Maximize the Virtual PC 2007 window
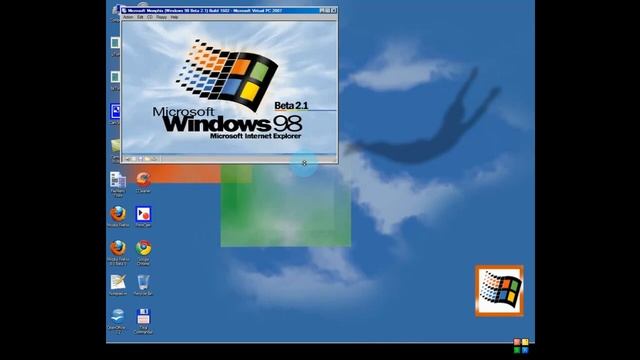 [328, 11]
